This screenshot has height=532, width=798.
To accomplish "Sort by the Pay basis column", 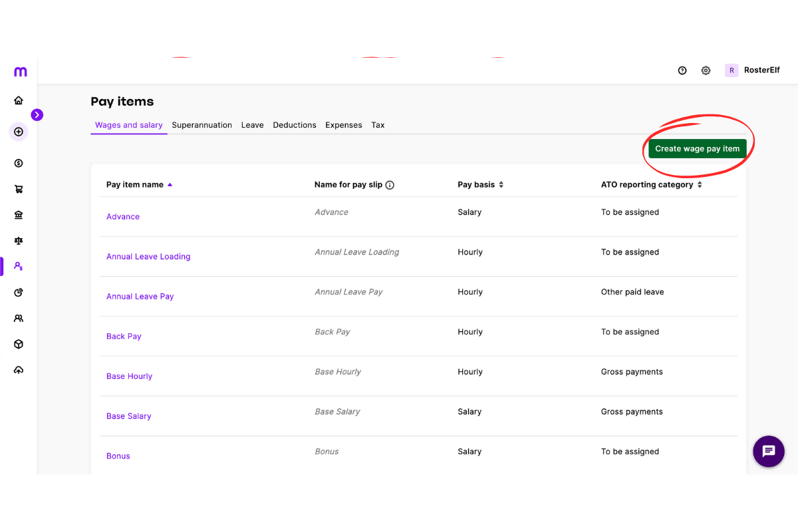I will [x=480, y=184].
